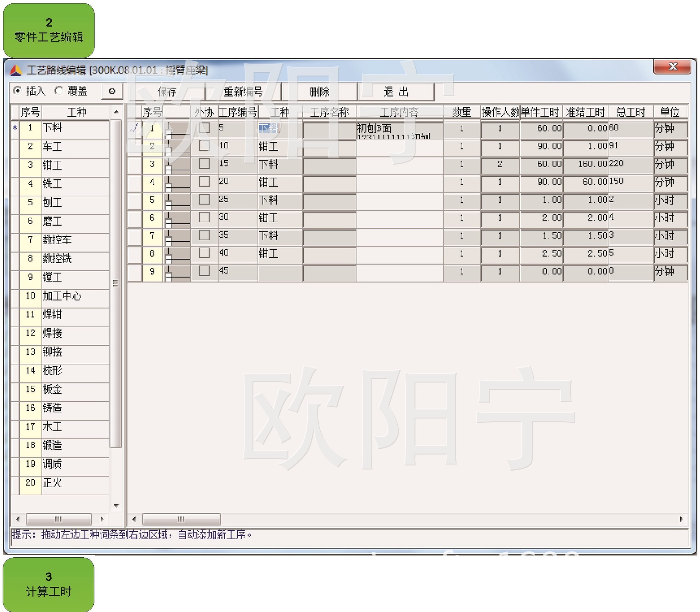
Task: Click the work type list's scroll up arrow
Action: (116, 112)
